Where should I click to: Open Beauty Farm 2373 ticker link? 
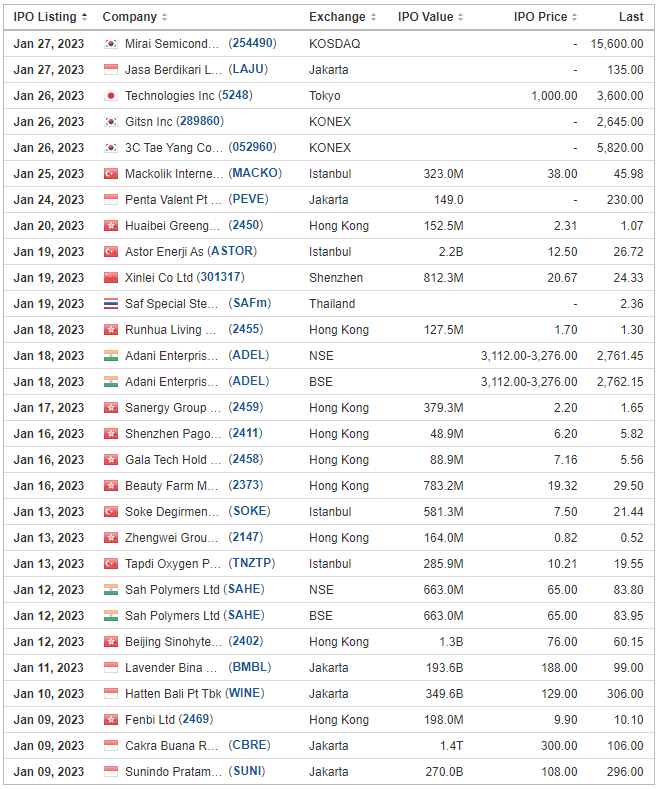pyautogui.click(x=246, y=485)
